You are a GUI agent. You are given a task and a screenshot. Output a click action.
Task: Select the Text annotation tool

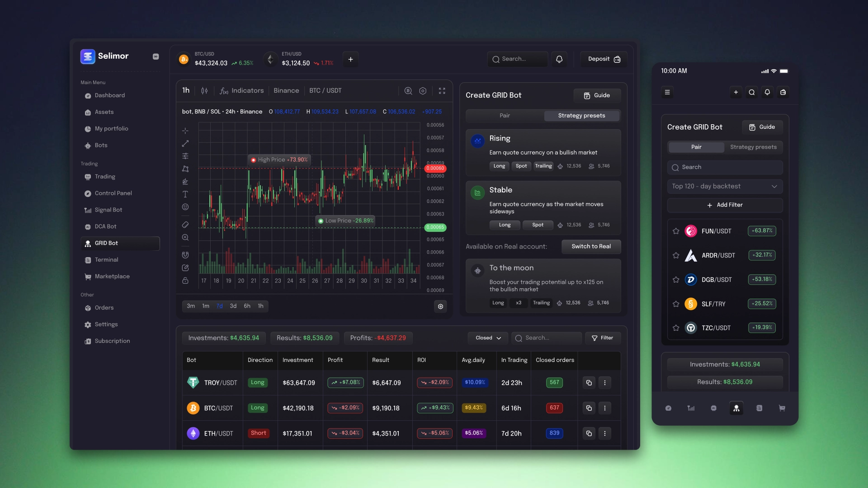coord(185,194)
